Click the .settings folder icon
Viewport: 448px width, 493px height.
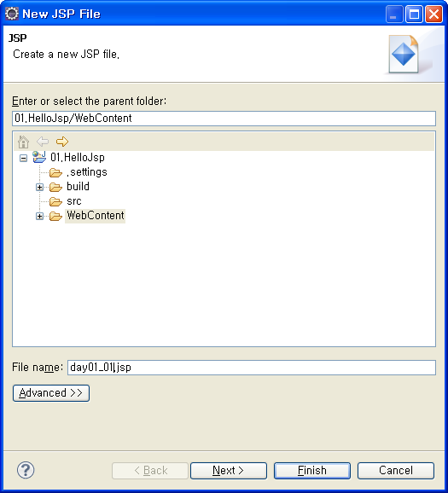pos(55,172)
